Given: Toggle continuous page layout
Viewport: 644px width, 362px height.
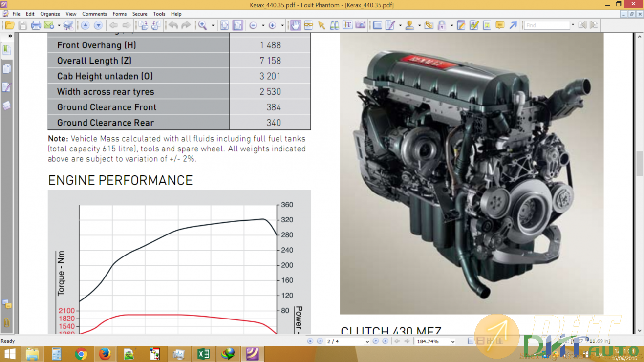Looking at the screenshot, I should pos(480,340).
